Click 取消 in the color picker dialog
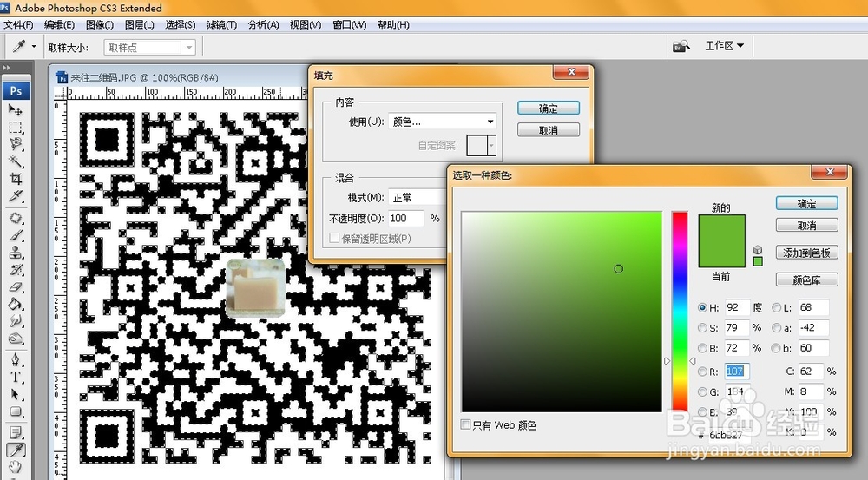The height and width of the screenshot is (480, 868). tap(806, 226)
